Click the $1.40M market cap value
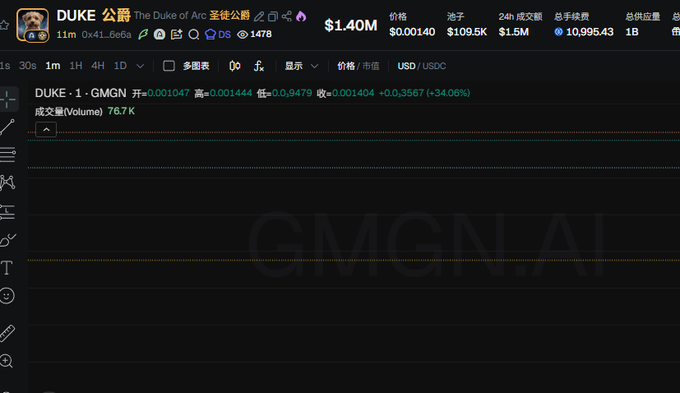The width and height of the screenshot is (680, 393). 351,26
